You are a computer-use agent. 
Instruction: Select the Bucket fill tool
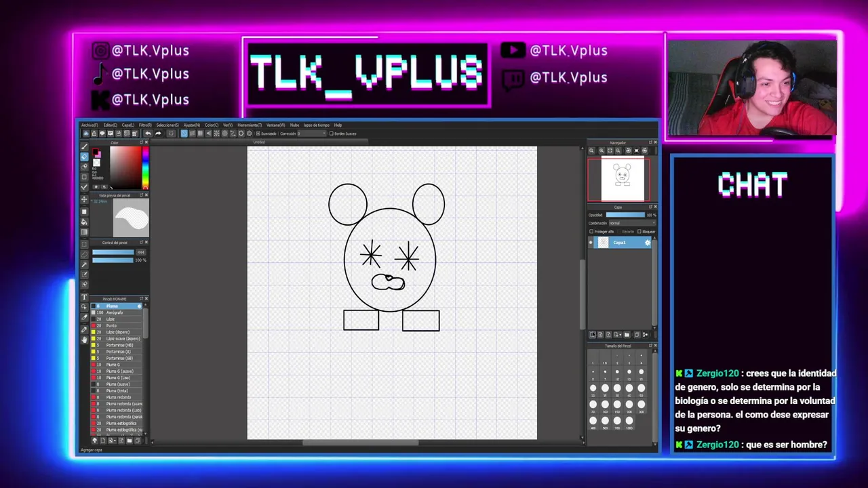[84, 222]
